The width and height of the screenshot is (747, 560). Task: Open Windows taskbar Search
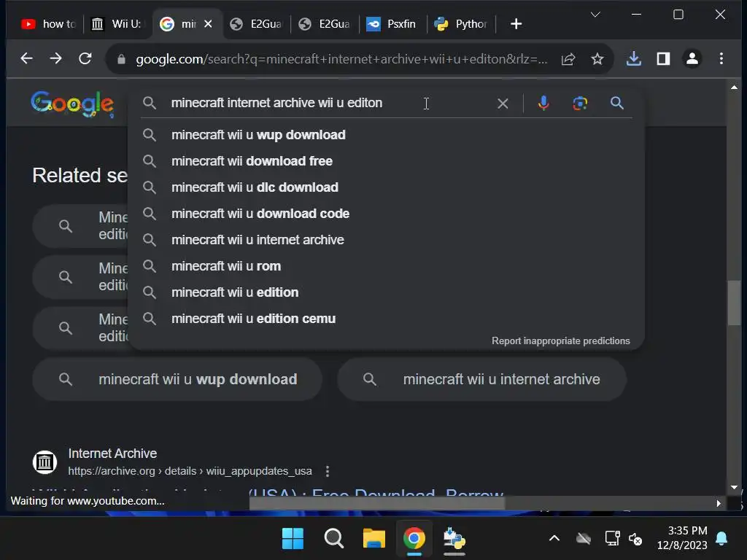333,539
